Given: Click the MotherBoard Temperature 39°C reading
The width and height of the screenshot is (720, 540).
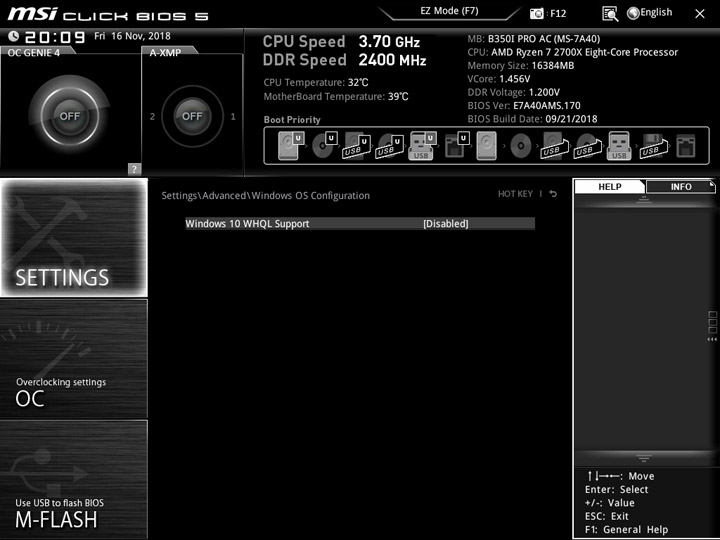Looking at the screenshot, I should click(x=336, y=96).
